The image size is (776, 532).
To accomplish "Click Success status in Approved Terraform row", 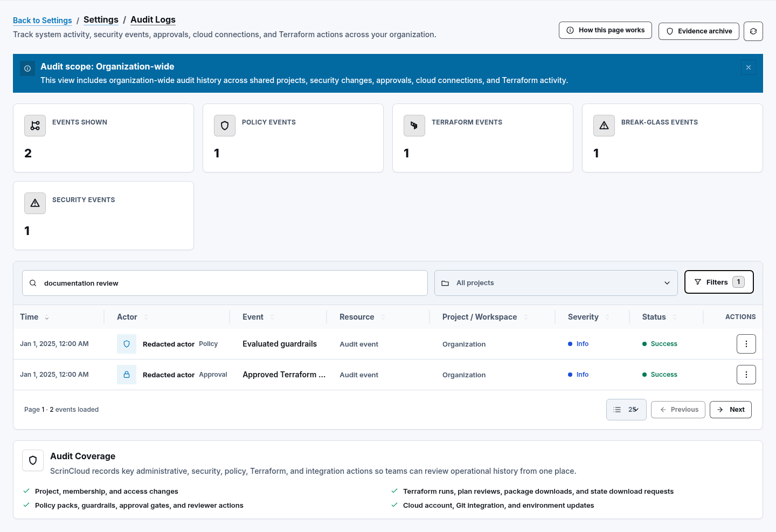I will (660, 375).
